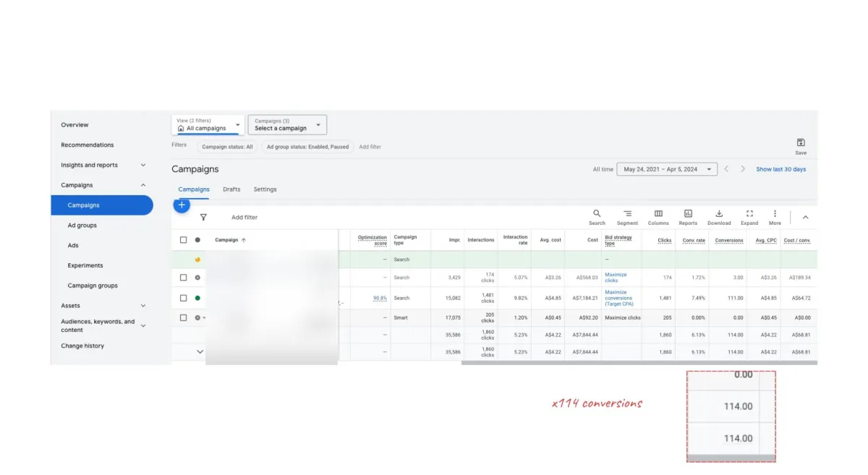Select the Campaigns tab

(194, 189)
